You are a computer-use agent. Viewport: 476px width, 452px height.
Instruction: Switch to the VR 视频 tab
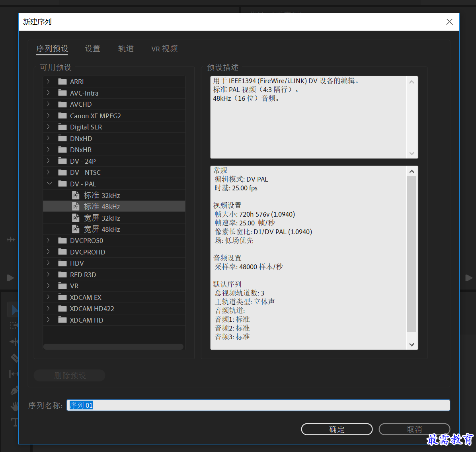164,49
